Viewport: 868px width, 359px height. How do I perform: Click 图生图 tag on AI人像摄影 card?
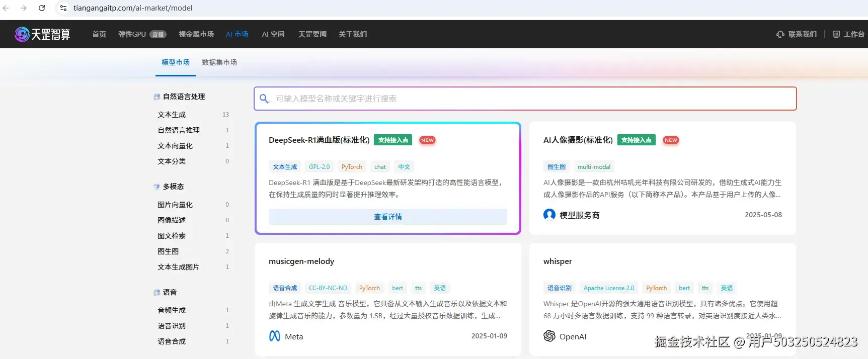[x=557, y=167]
